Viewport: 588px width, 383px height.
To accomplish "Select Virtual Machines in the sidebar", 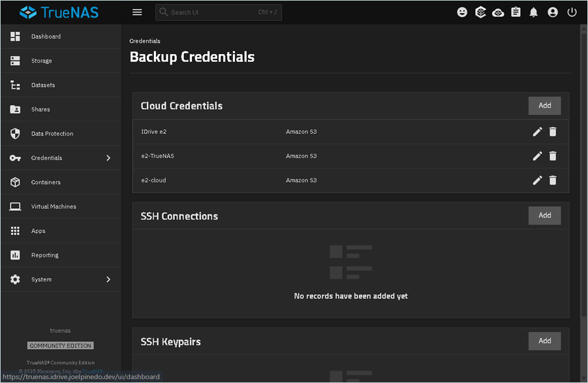I will point(54,207).
